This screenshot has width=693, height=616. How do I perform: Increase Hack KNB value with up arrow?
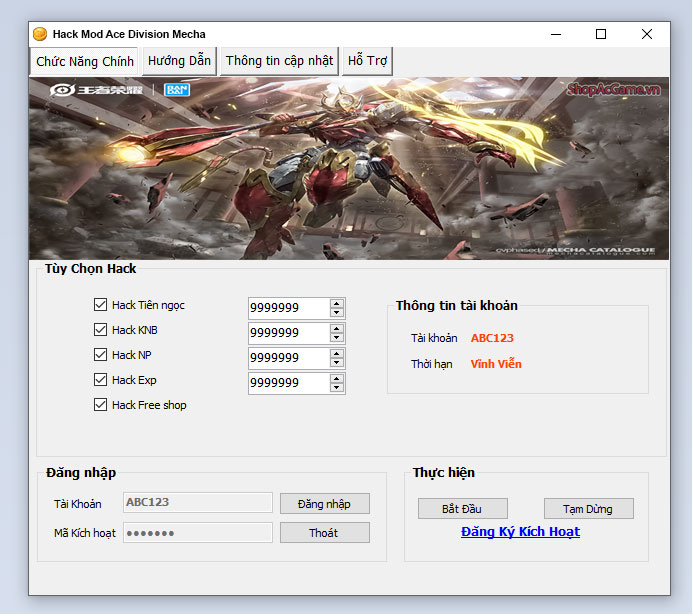[x=337, y=329]
